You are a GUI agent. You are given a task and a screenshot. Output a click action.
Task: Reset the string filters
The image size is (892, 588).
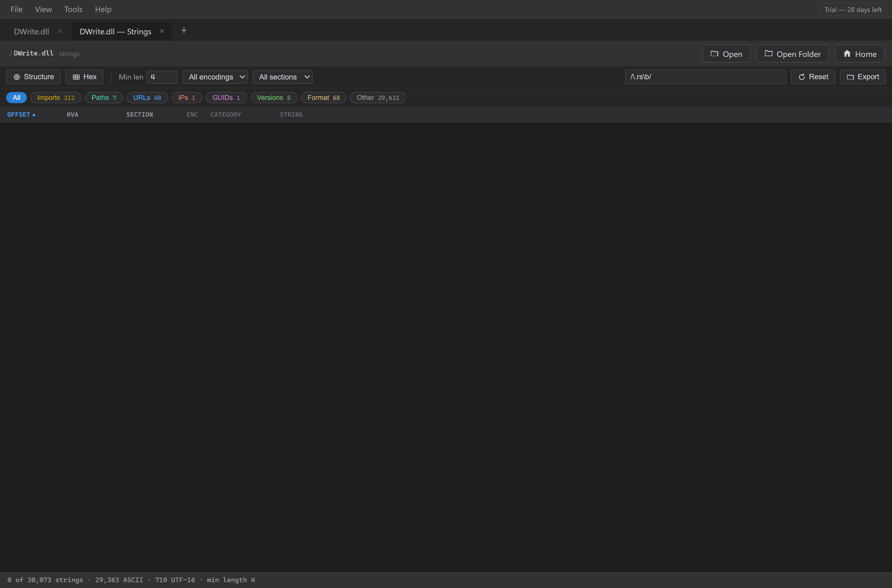[x=813, y=77]
